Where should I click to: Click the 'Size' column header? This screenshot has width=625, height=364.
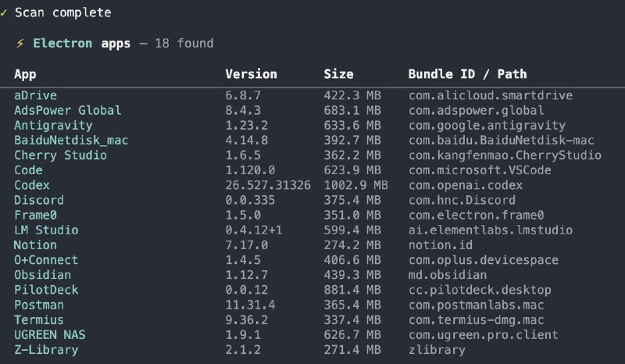tap(338, 74)
